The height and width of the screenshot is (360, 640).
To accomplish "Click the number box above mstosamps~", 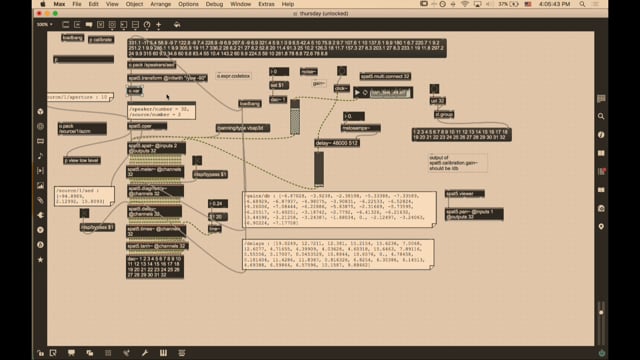I will [354, 116].
